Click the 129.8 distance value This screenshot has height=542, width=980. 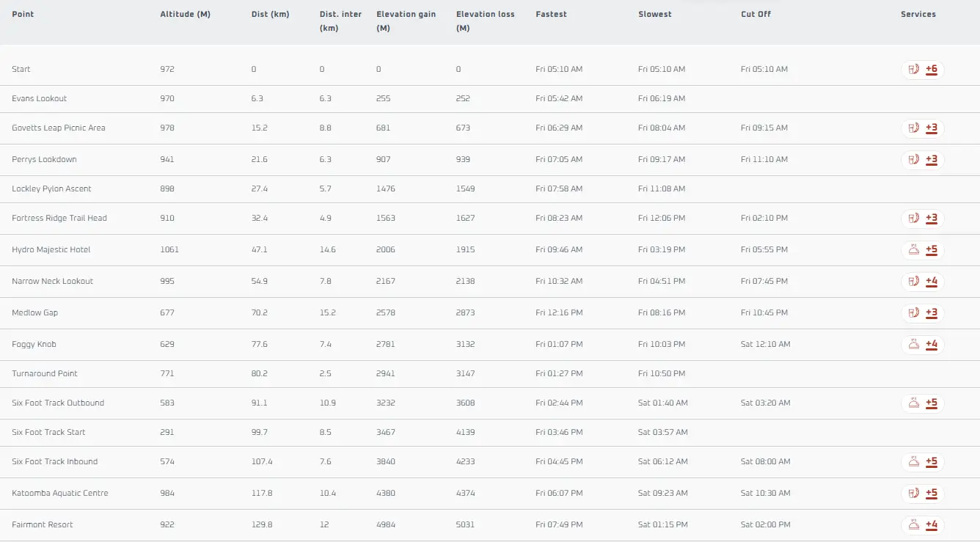(262, 524)
